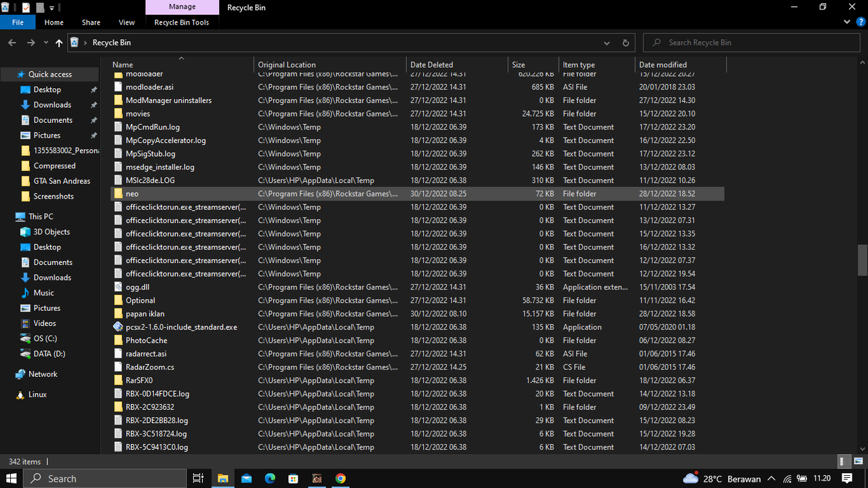Screen dimensions: 868x488
Task: Switch to the Home ribbon tab
Action: pos(54,22)
